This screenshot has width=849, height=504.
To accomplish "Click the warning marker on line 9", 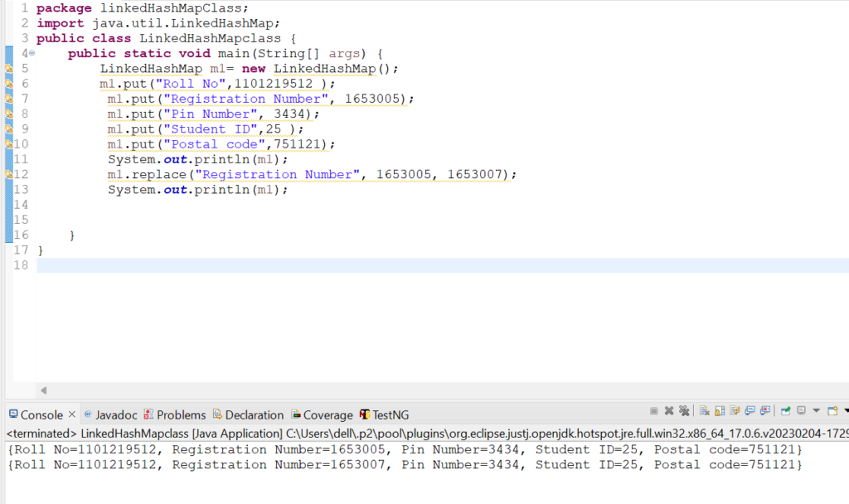I will coord(8,128).
